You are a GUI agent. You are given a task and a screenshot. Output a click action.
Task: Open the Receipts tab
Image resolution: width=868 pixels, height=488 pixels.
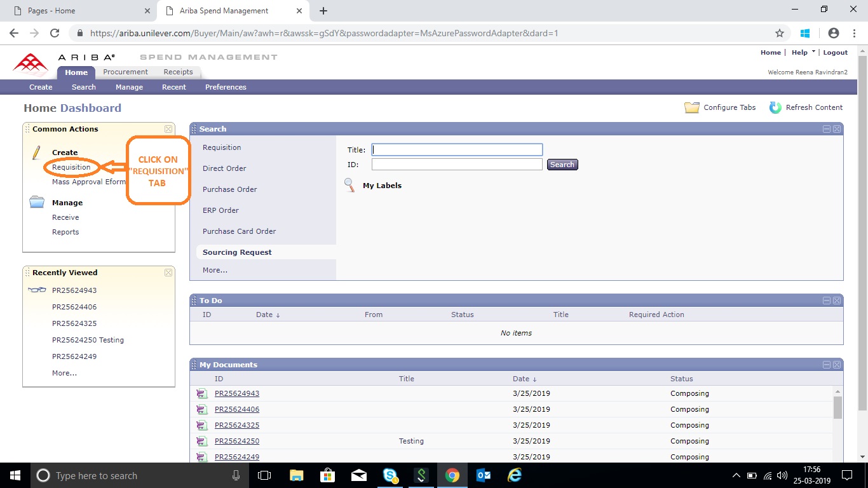point(178,72)
